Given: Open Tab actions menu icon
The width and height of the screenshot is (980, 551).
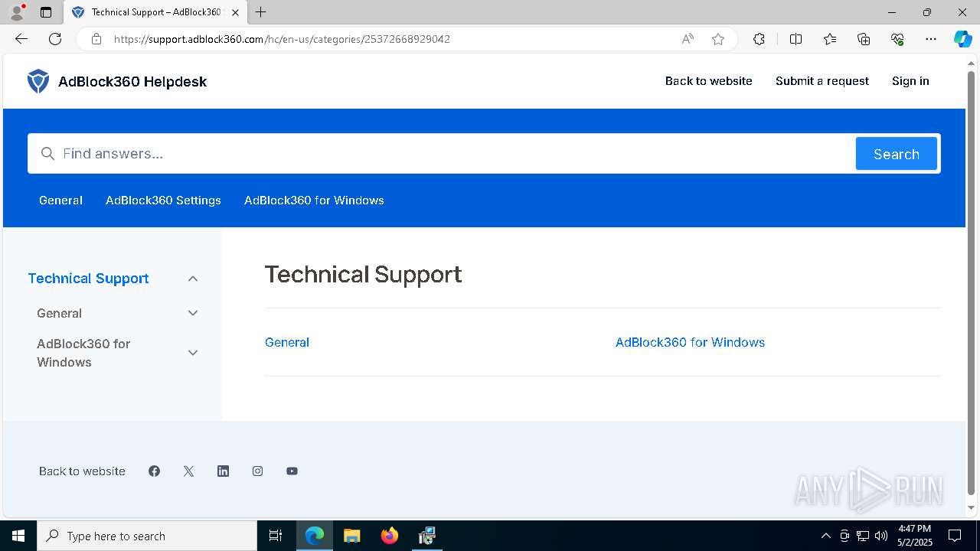Looking at the screenshot, I should click(x=46, y=12).
